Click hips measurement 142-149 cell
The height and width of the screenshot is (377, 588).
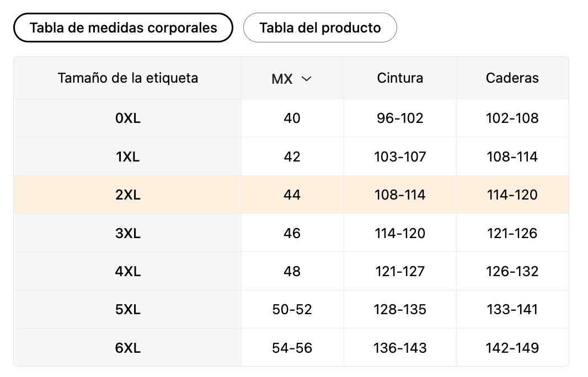point(512,348)
